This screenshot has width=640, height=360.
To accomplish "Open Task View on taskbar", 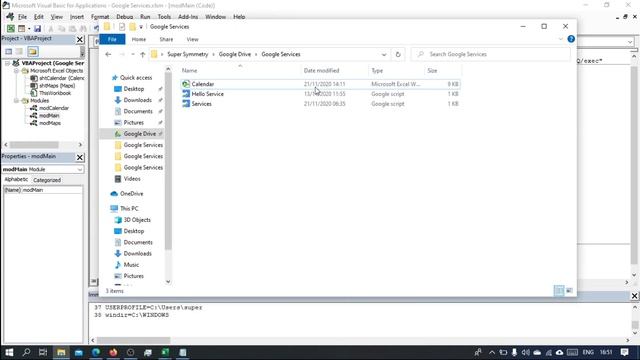I will [x=43, y=352].
